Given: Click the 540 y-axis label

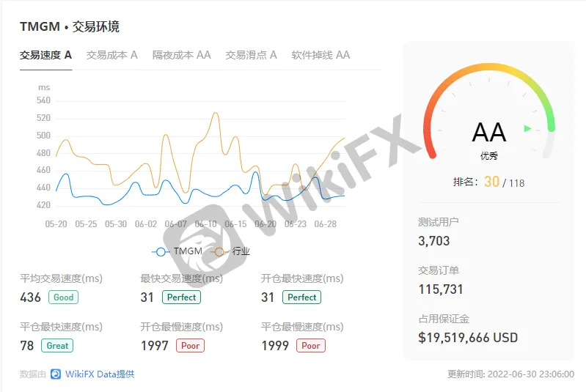Looking at the screenshot, I should (43, 100).
